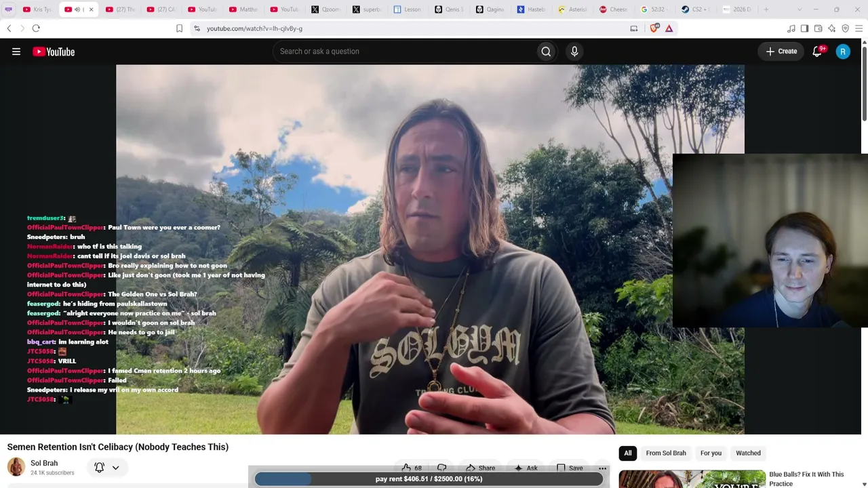868x488 pixels.
Task: Switch to the Lesson docs tab
Action: [x=408, y=9]
